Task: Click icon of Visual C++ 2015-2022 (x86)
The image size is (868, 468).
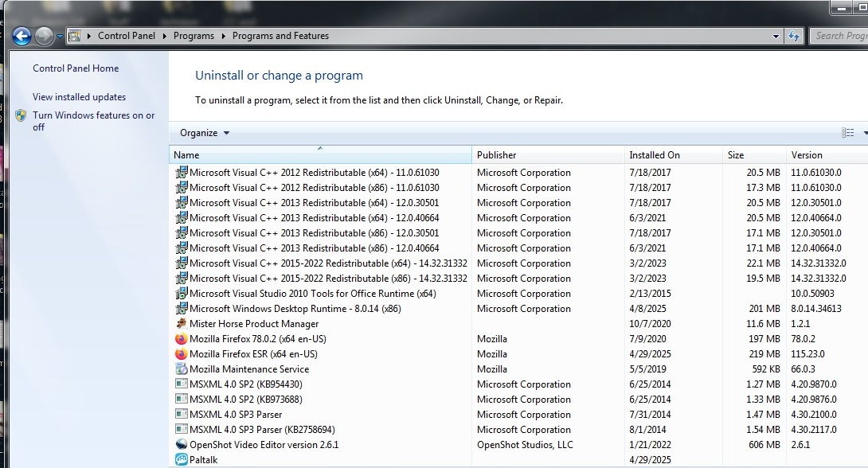Action: pos(181,279)
